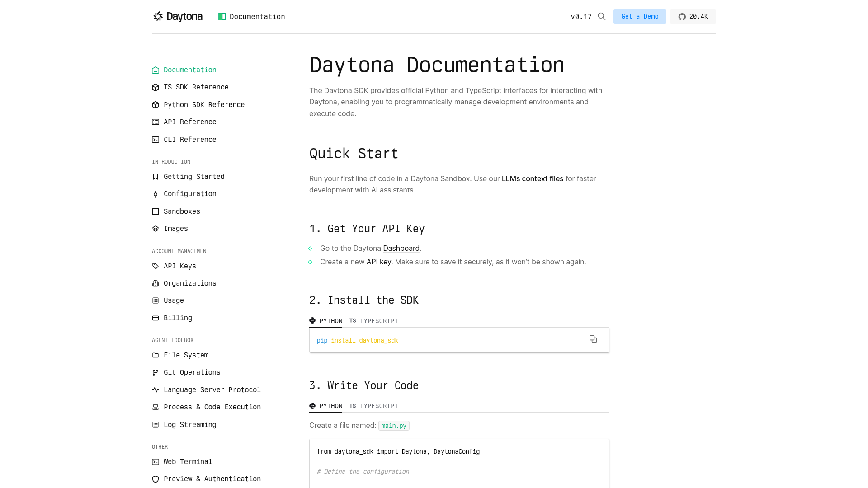
Task: Open Process & Code Execution page
Action: tap(212, 407)
